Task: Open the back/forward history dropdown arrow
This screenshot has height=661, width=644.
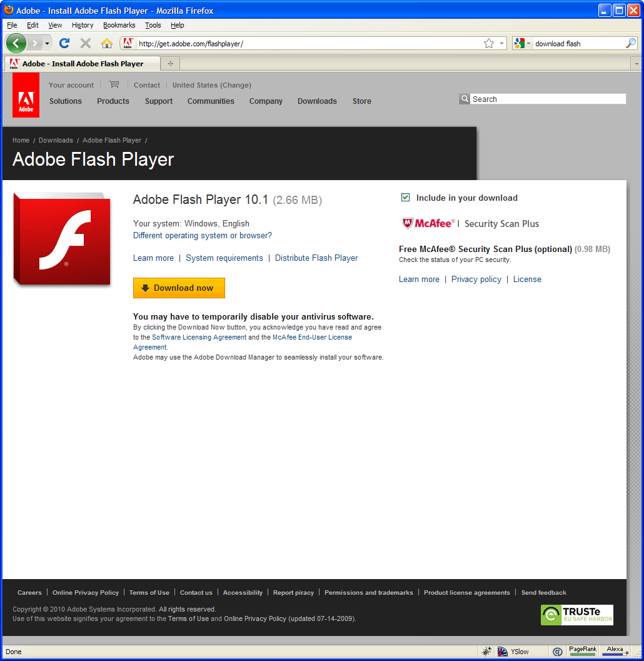Action: pyautogui.click(x=47, y=43)
